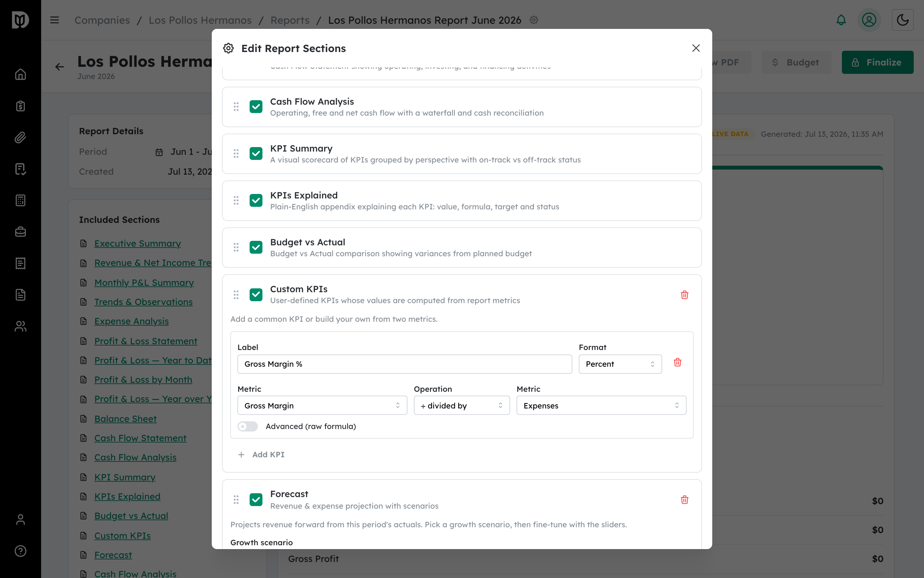
Task: Delete the Gross Margin % KPI row
Action: tap(678, 363)
